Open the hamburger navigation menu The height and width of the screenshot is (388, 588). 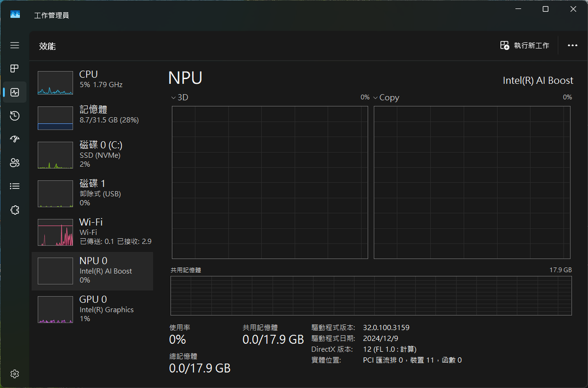[x=15, y=45]
